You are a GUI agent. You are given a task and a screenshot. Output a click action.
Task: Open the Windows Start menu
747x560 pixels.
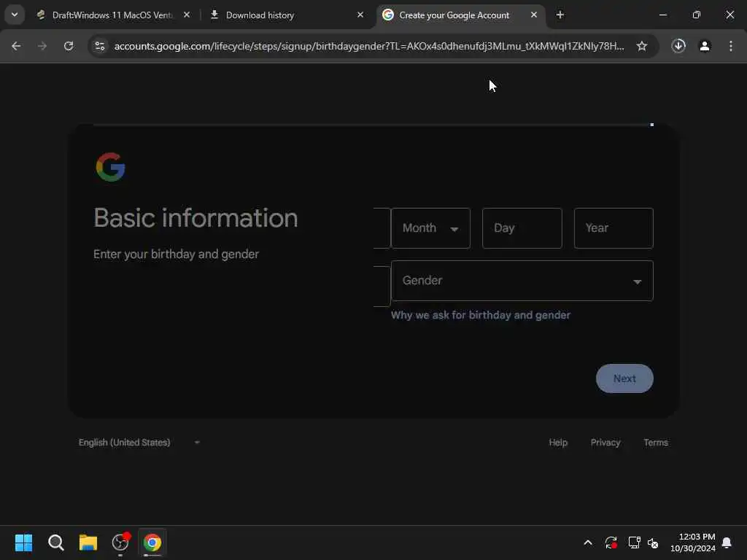[24, 542]
